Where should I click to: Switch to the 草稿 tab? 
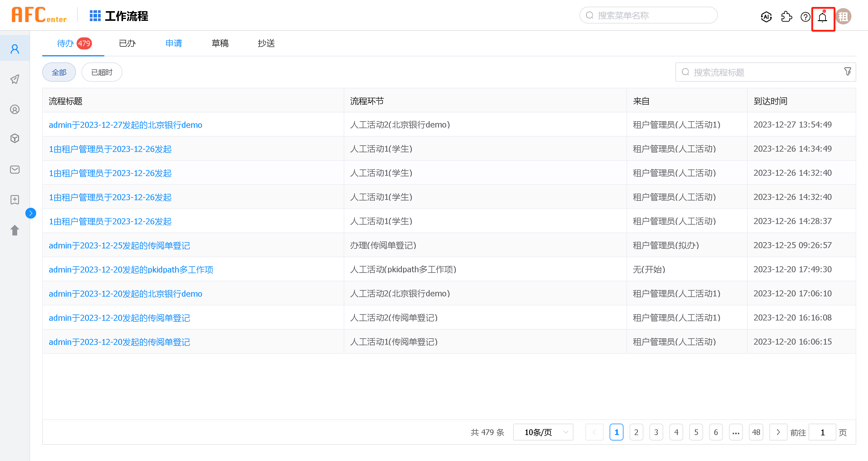[220, 43]
